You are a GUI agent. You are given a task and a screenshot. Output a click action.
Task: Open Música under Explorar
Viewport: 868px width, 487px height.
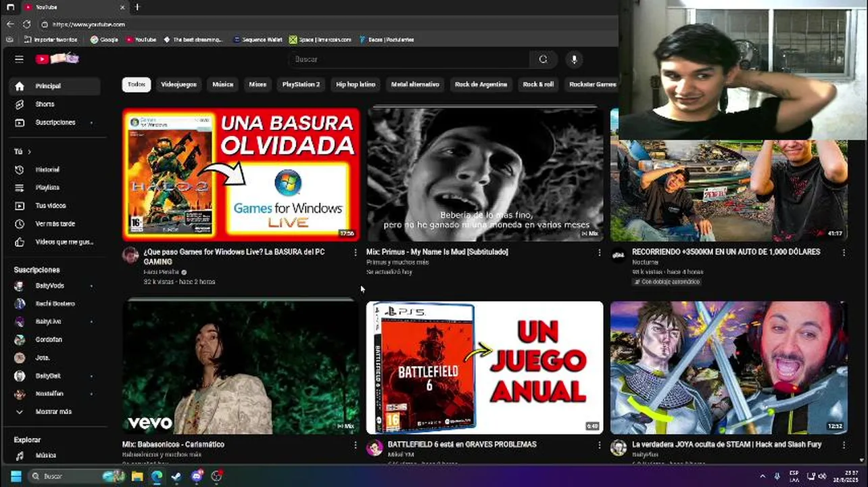[x=54, y=456]
